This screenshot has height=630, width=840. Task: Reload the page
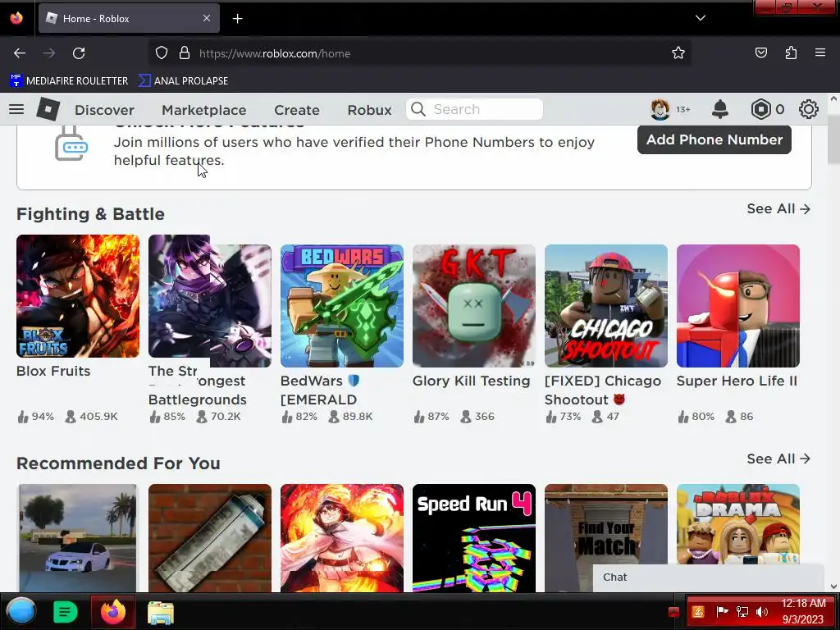pyautogui.click(x=79, y=53)
